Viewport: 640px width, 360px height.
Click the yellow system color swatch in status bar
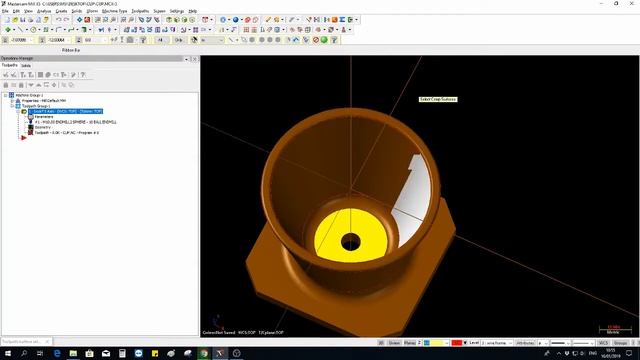click(x=436, y=343)
